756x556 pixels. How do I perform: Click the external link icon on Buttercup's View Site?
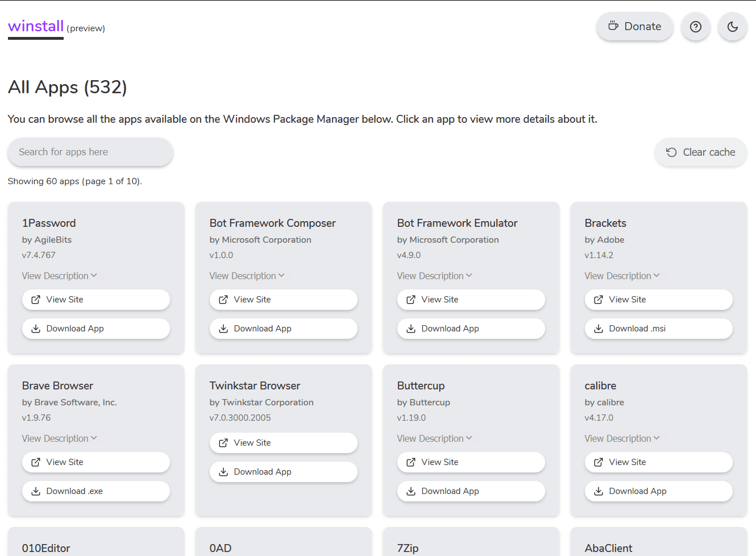point(410,462)
